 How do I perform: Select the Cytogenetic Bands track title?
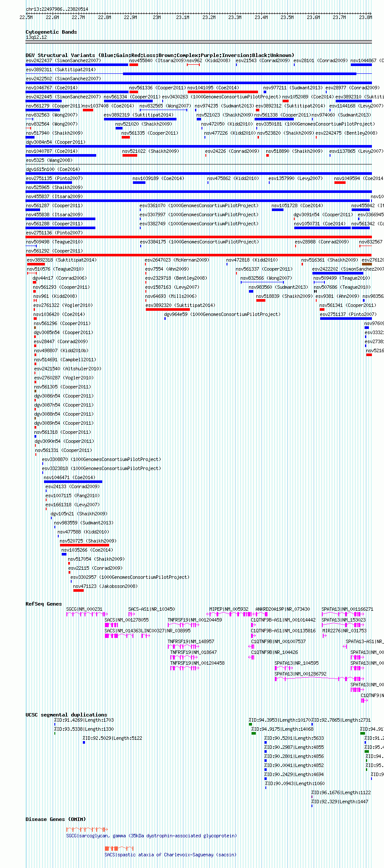coord(51,32)
